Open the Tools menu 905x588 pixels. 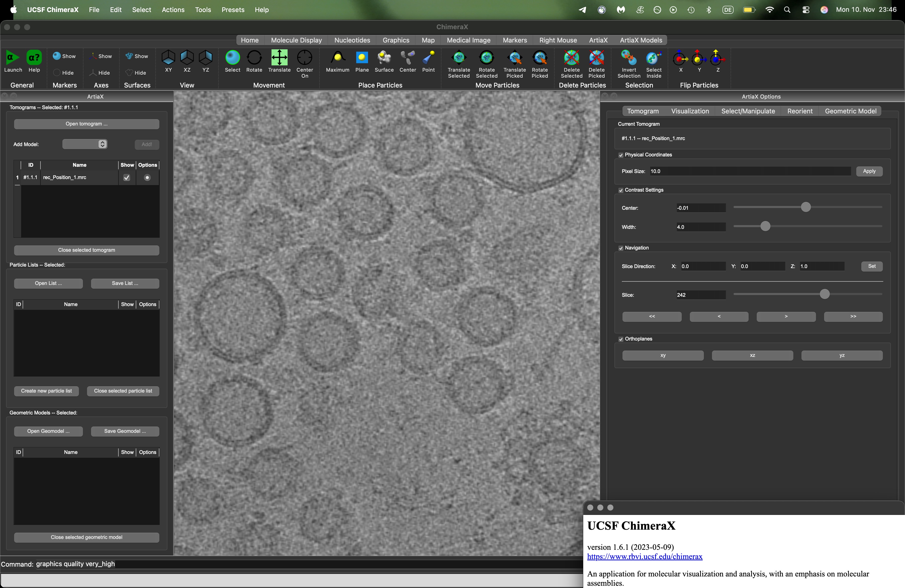tap(203, 10)
